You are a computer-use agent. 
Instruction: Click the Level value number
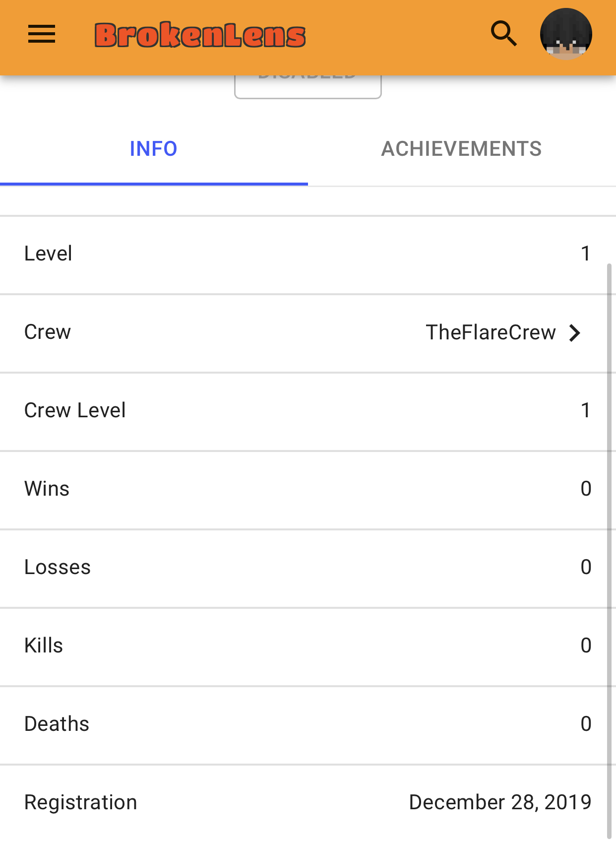point(586,254)
